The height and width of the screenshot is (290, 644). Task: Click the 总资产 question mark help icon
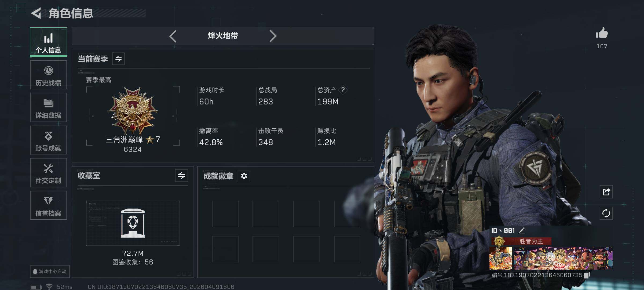pyautogui.click(x=343, y=90)
